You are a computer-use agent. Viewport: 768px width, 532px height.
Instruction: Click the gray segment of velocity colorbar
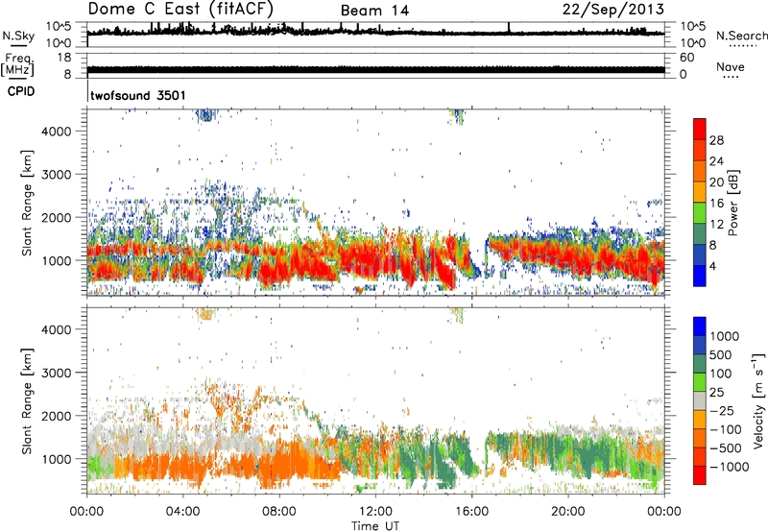point(700,401)
